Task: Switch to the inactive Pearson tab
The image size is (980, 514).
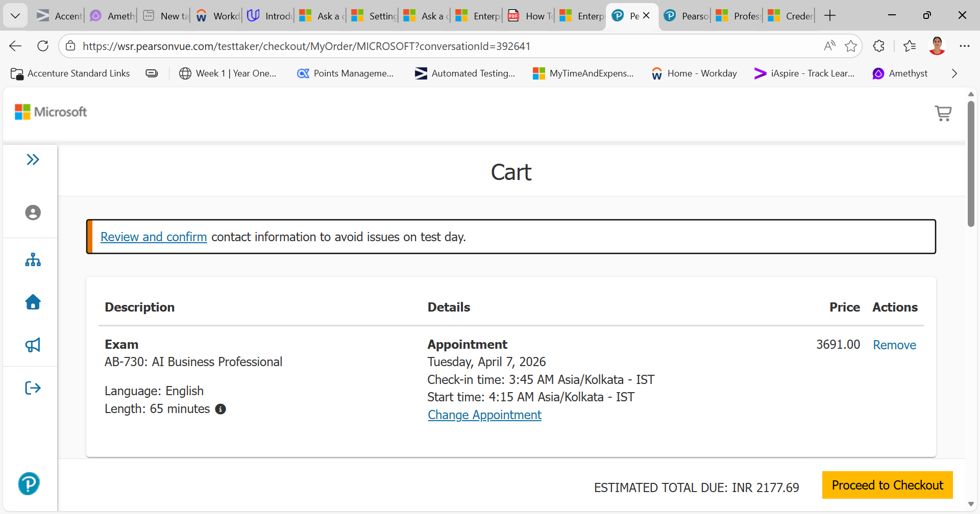Action: [686, 16]
